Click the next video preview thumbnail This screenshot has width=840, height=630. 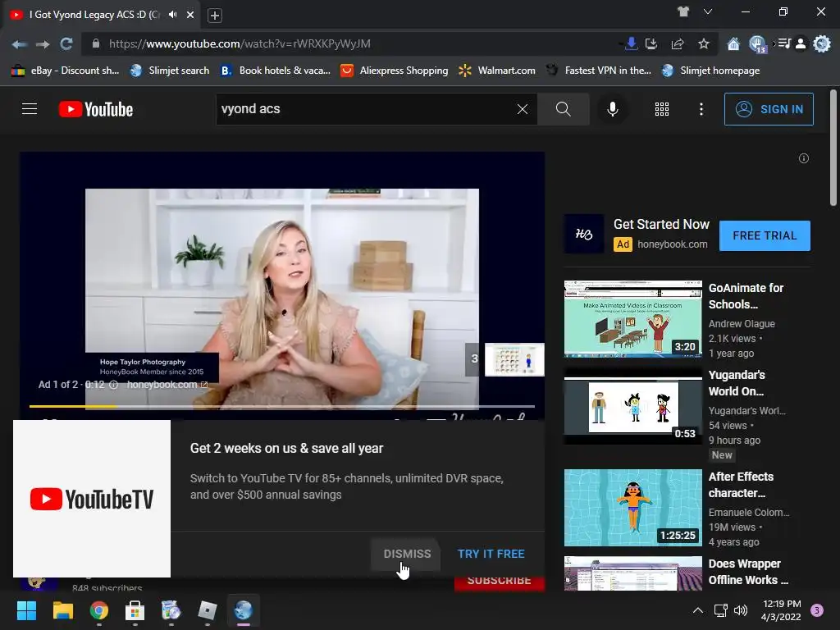pos(514,359)
